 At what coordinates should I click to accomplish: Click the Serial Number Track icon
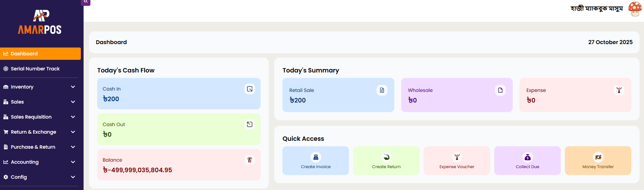point(6,69)
